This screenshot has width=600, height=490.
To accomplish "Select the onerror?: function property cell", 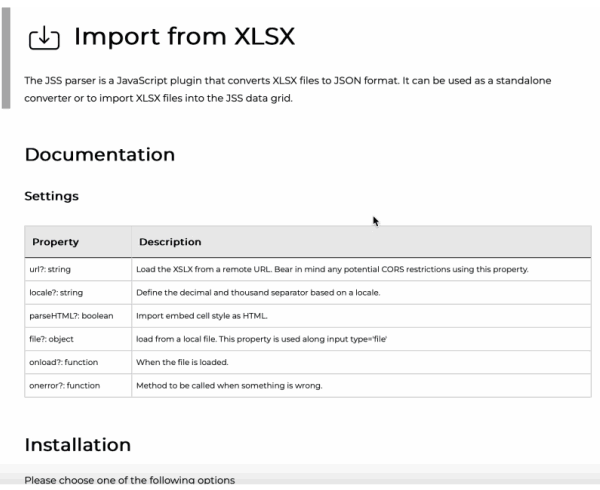I will [x=78, y=386].
